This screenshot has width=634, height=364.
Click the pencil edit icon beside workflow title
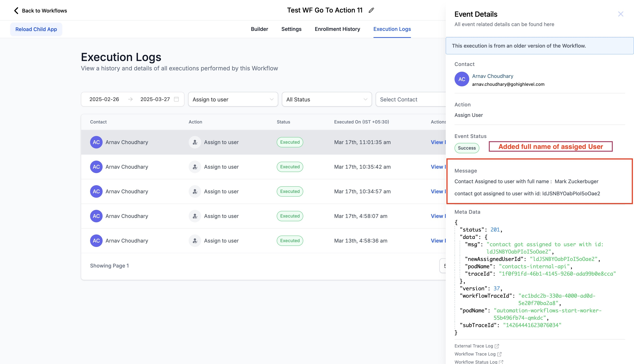[371, 10]
